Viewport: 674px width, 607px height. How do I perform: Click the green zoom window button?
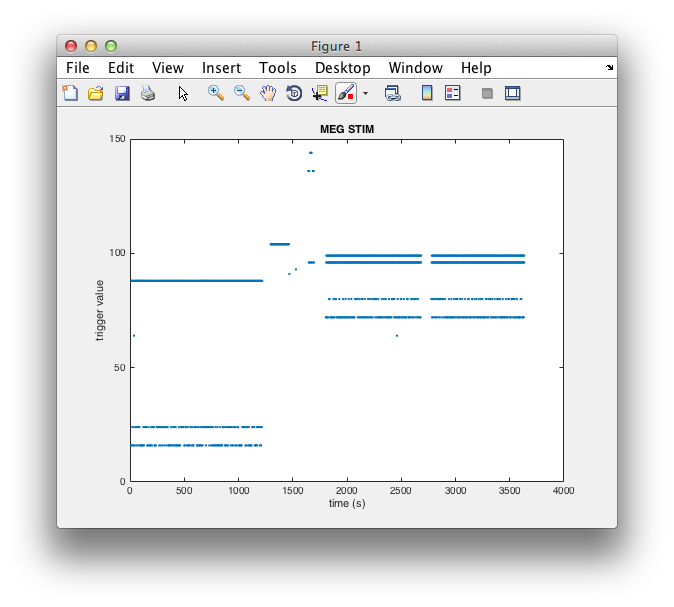coord(111,46)
